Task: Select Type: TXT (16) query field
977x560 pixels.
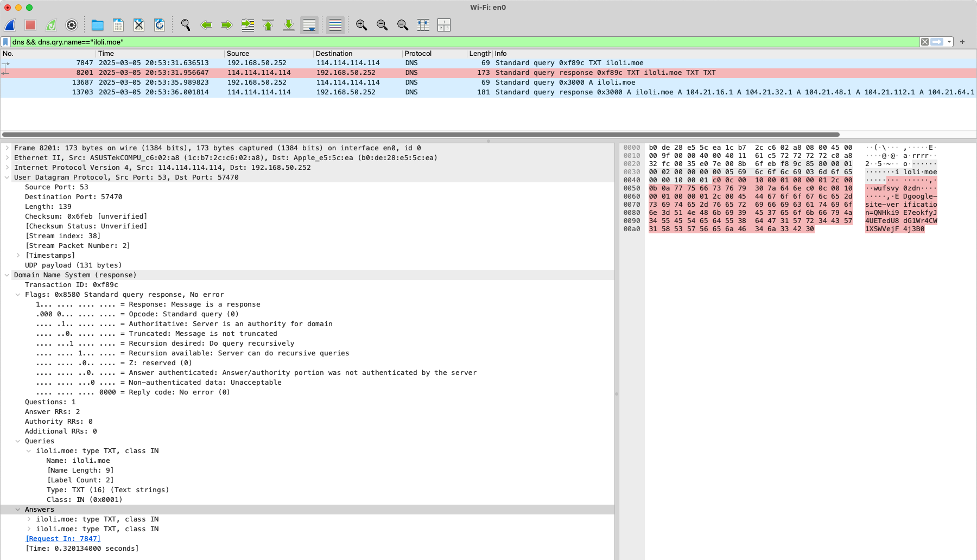Action: 108,490
